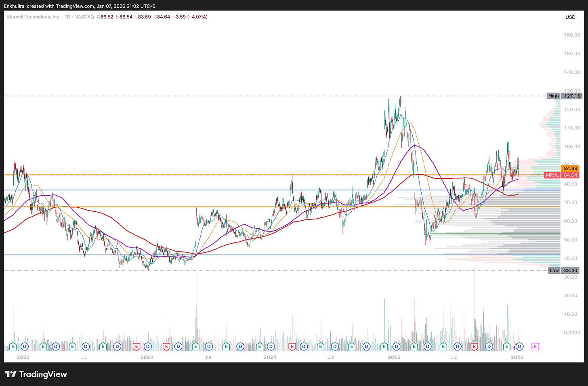Click the leftmost green earnings marker

[x=13, y=346]
